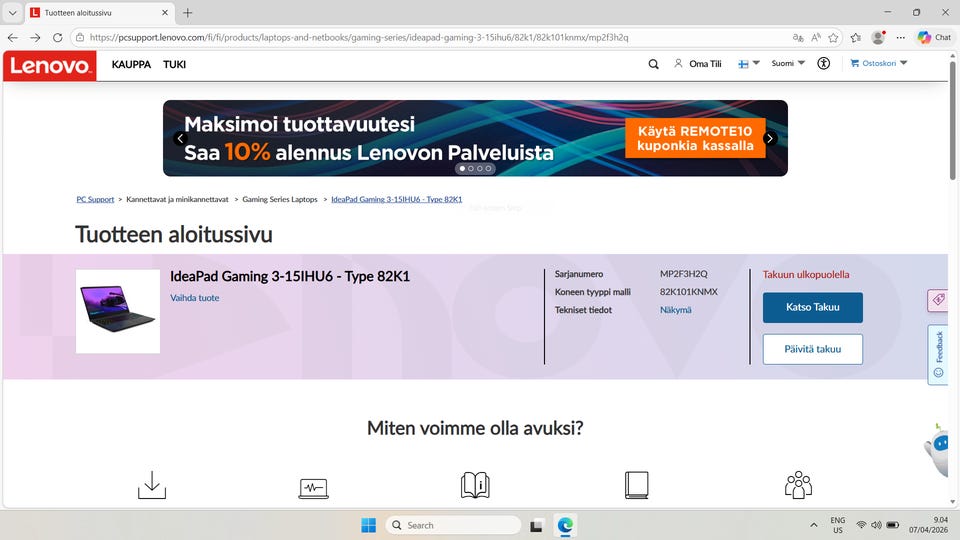Click the Katso Takuu button
Image resolution: width=960 pixels, height=540 pixels.
click(x=812, y=307)
